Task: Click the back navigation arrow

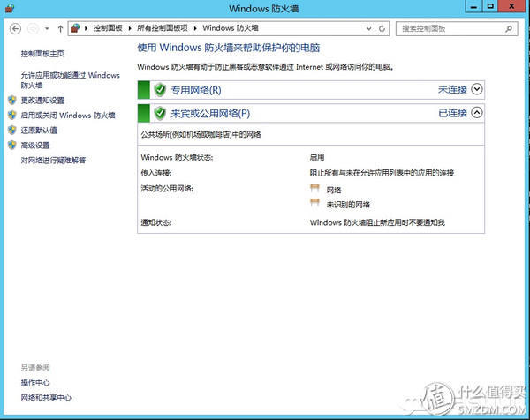Action: tap(15, 28)
